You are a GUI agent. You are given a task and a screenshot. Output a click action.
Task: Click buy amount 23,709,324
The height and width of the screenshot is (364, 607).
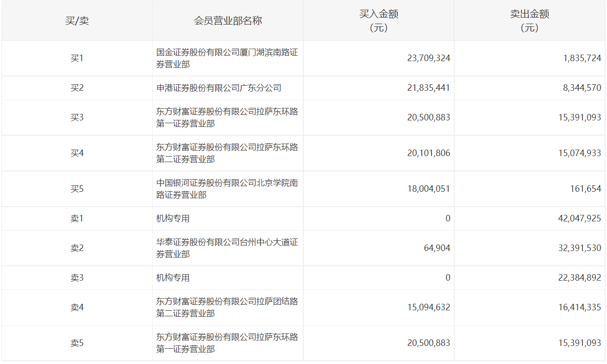pos(429,58)
